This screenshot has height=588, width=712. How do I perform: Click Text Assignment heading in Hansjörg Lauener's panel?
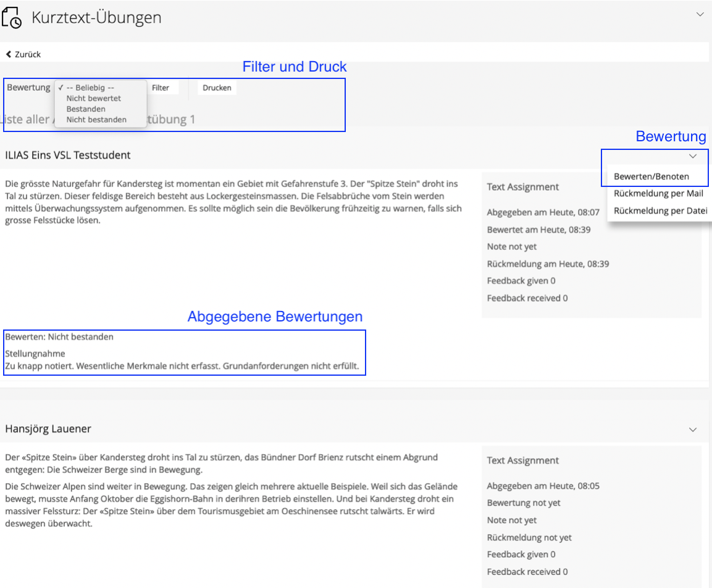coord(522,460)
